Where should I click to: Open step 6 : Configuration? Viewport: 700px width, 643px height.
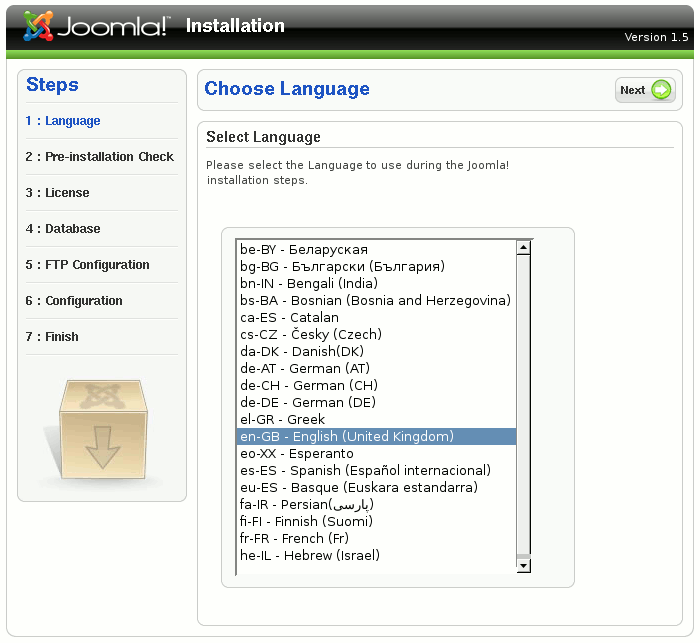[74, 301]
